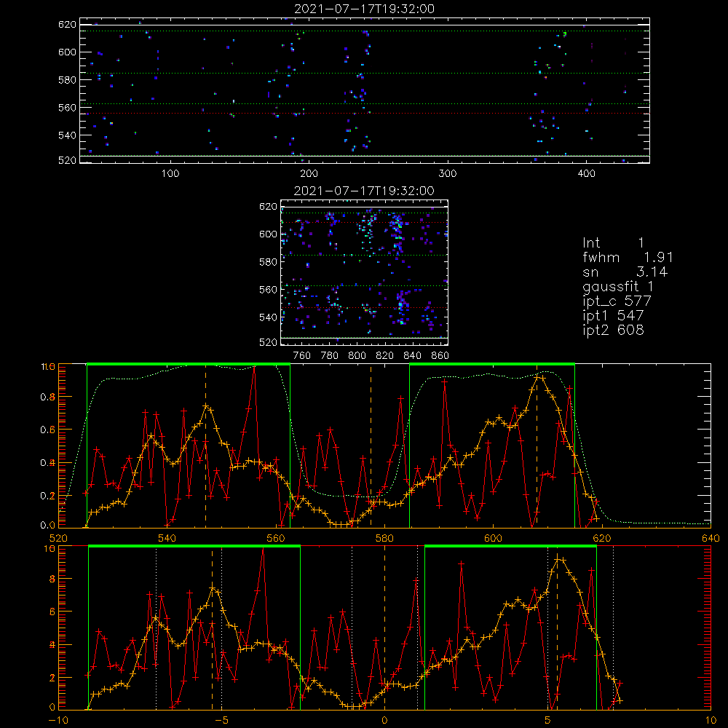Click orange dashed line near 577 in normalized plot

tap(371, 446)
